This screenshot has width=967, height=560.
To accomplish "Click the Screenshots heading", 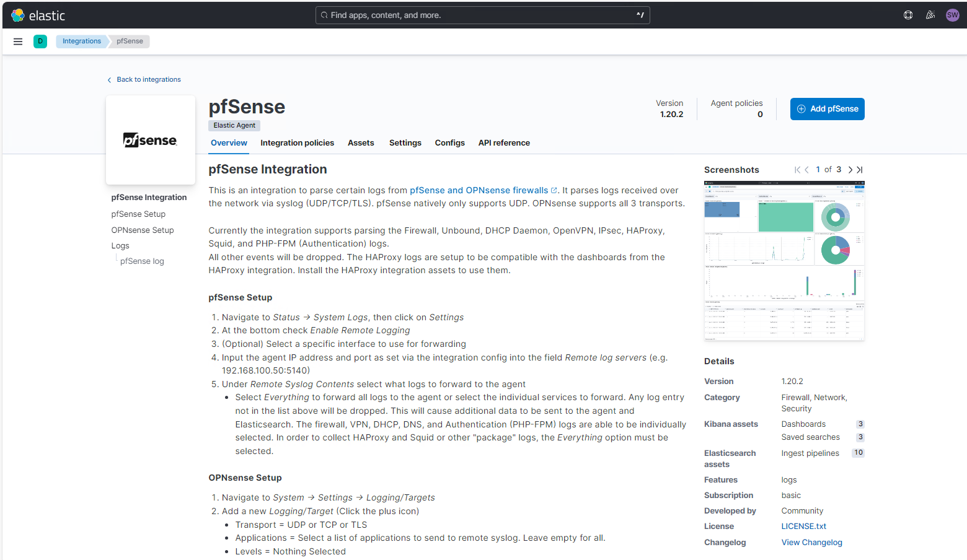I will (731, 170).
